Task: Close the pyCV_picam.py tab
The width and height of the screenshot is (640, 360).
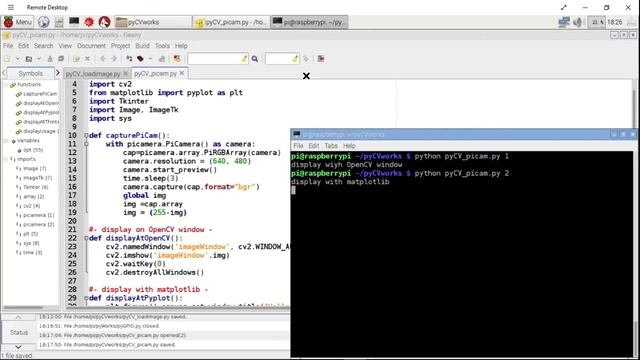Action: click(182, 73)
